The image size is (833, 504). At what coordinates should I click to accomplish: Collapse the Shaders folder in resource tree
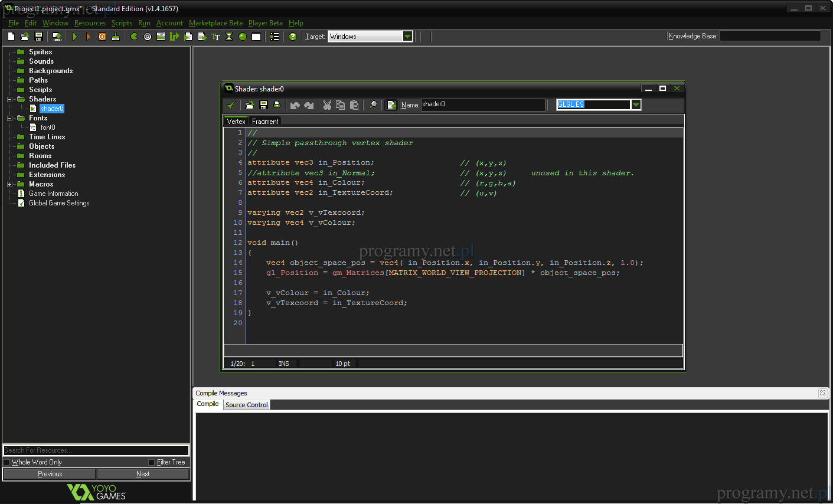tap(9, 99)
